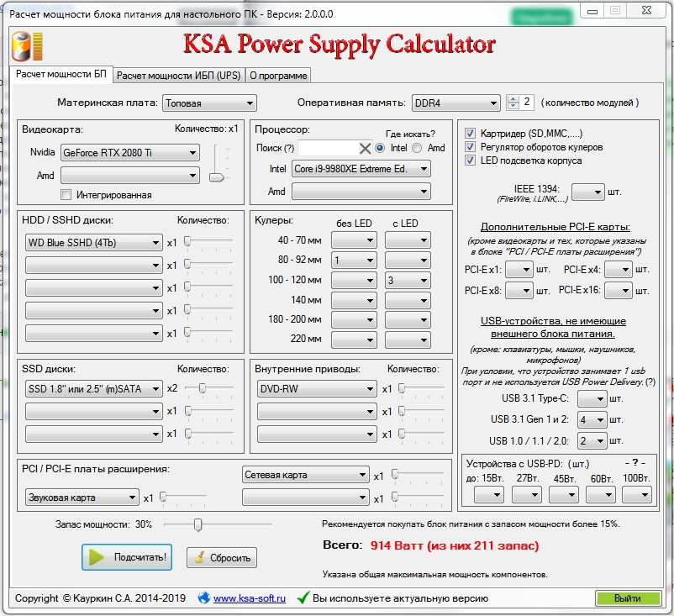Open PCI-E x4 count dropdown
Viewport: 674px width, 616px height.
(x=619, y=270)
